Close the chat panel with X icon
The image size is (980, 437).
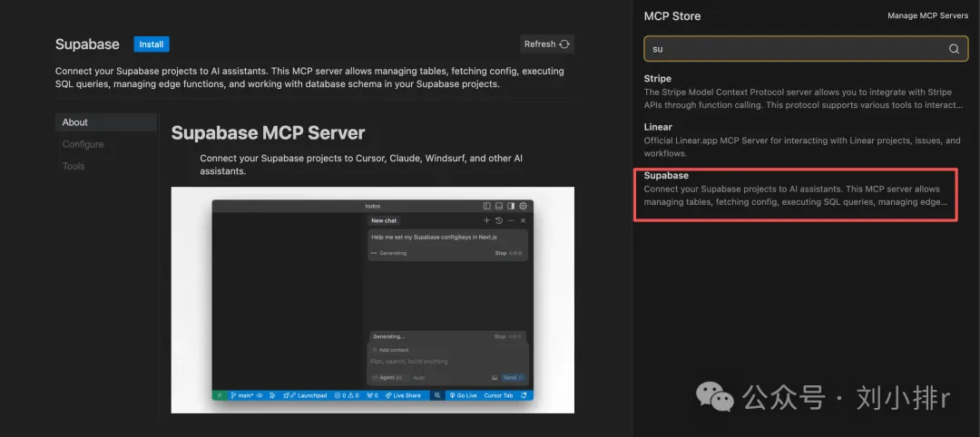(523, 220)
